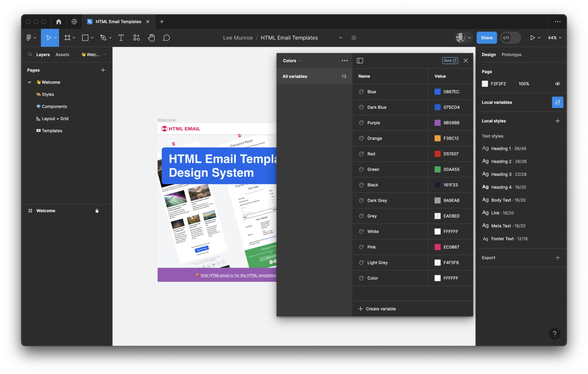
Task: Search layers with magnifier icon
Action: [30, 54]
